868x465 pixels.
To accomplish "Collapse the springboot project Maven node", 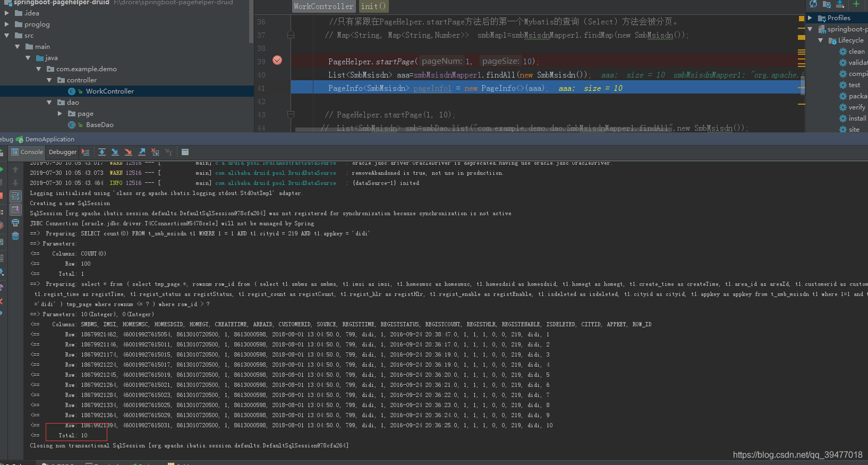I will [x=810, y=29].
